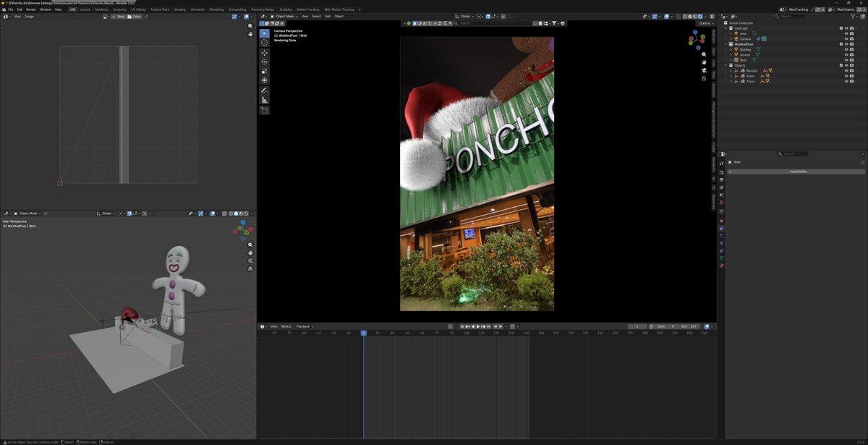Click the properties editor search field
Viewport: 868px width, 445px height.
pos(794,153)
